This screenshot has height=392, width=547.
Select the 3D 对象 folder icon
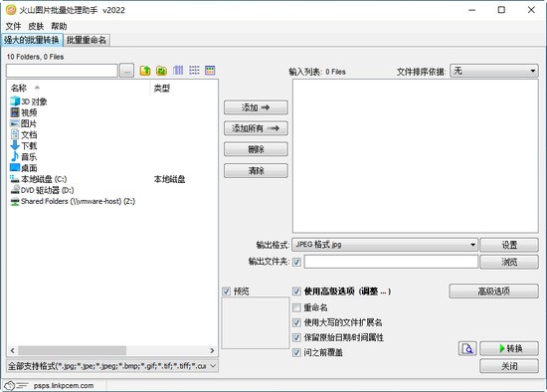coord(15,101)
